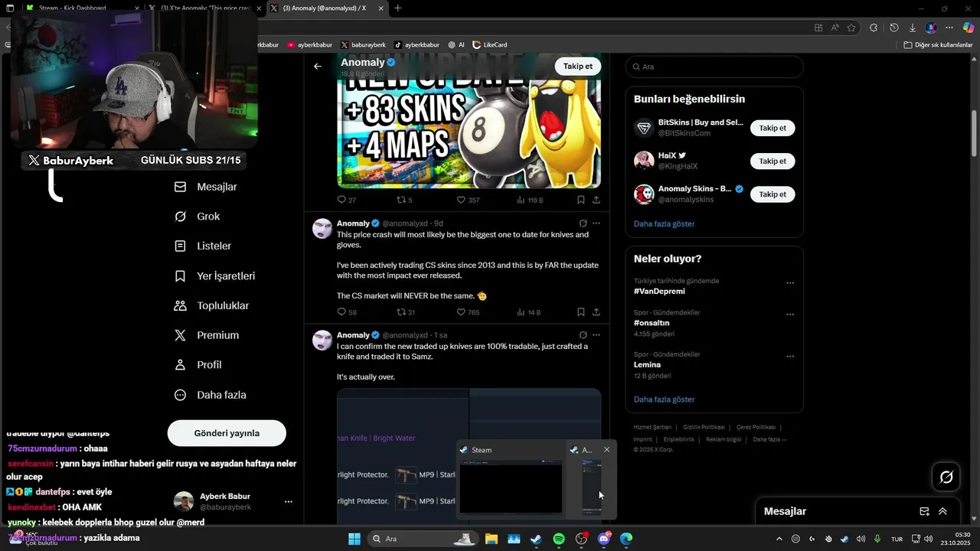The height and width of the screenshot is (551, 980).
Task: Show more suggestions under Bunları beğenebilirsin
Action: pyautogui.click(x=664, y=223)
